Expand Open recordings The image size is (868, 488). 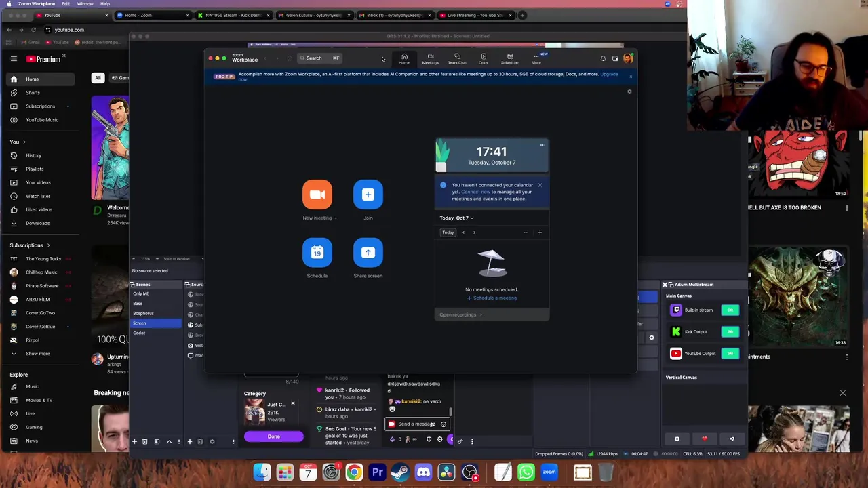460,314
